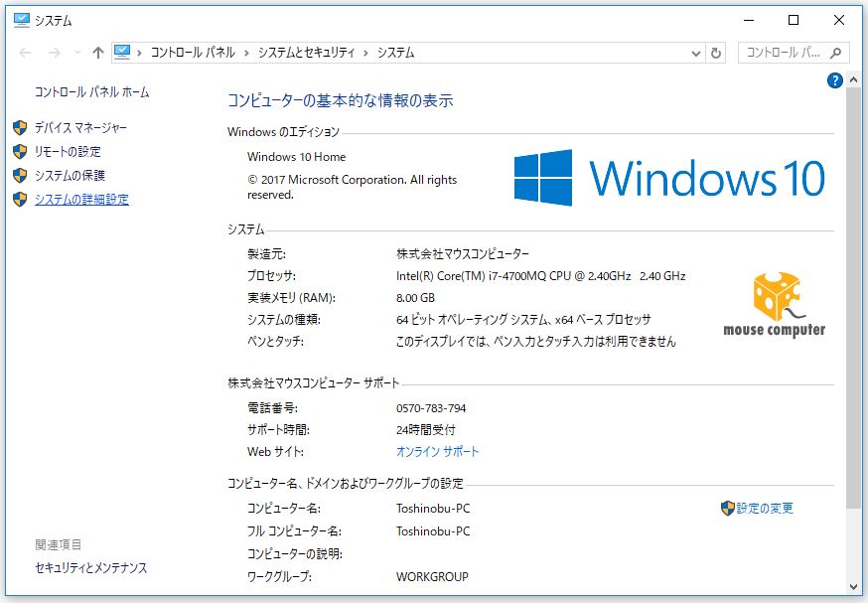Screen dimensions: 868x603
Task: Refresh the address bar view
Action: pyautogui.click(x=716, y=54)
